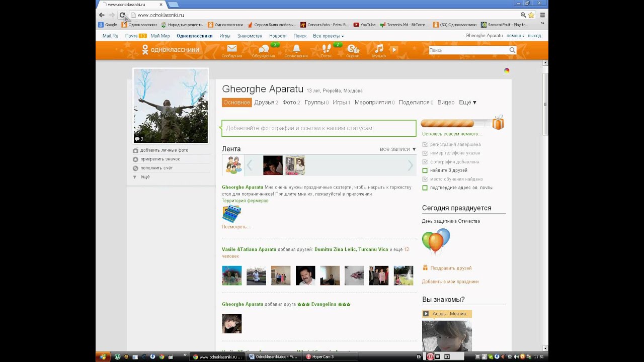The image size is (644, 362).
Task: Switch to Odnoklassniki.doc taskbar window
Action: click(273, 357)
